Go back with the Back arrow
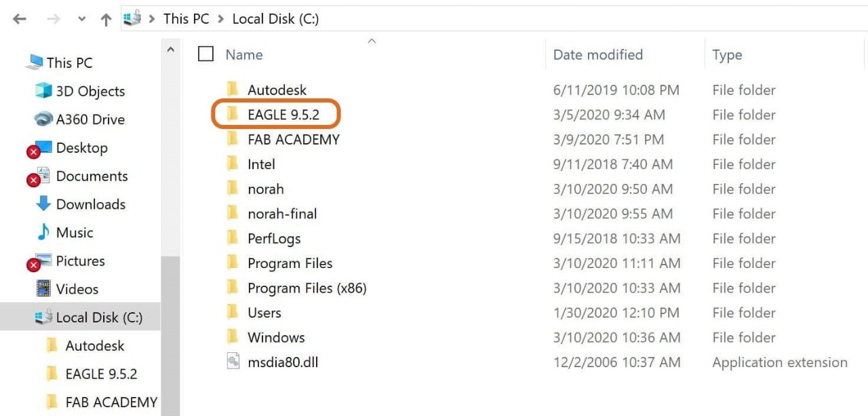 coord(19,19)
